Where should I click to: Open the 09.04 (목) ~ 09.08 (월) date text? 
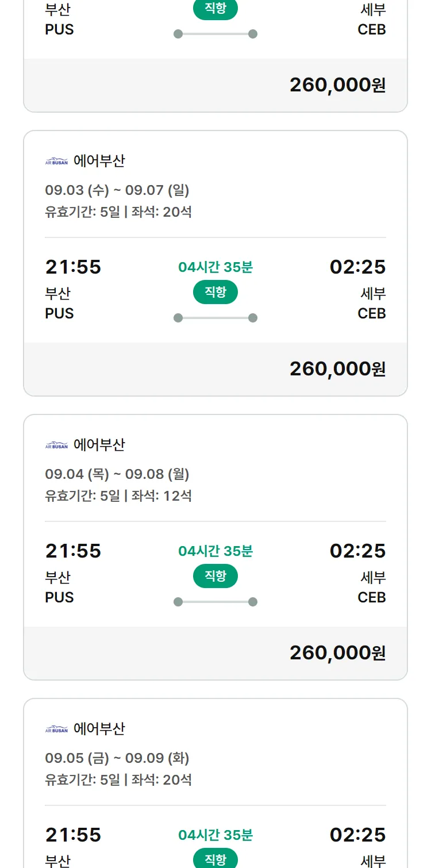[x=117, y=474]
